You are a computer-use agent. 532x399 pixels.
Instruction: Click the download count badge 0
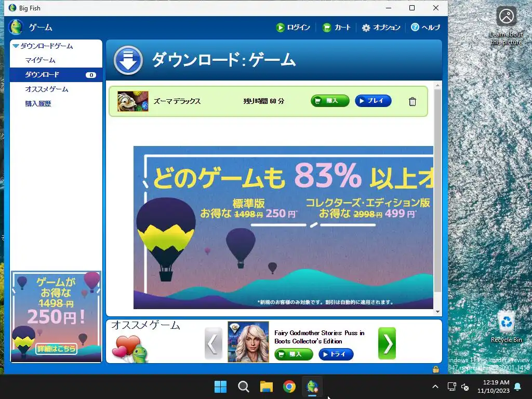(x=91, y=75)
